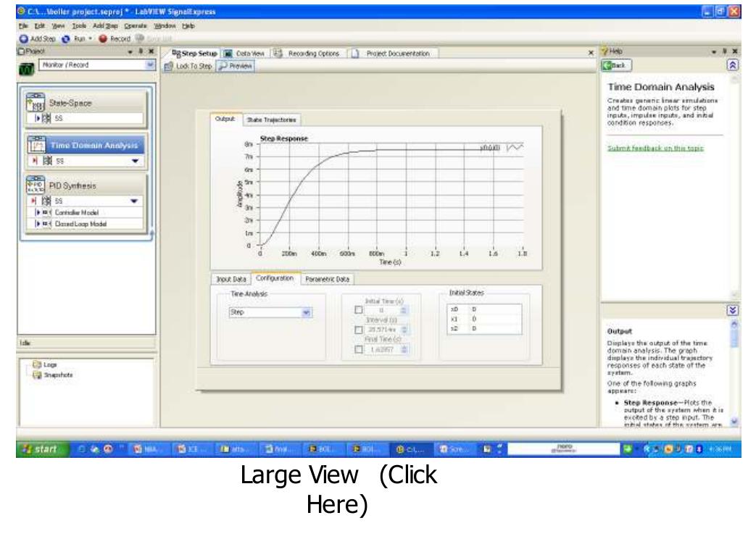
Task: Select the PID Synthesis step
Action: pos(86,185)
